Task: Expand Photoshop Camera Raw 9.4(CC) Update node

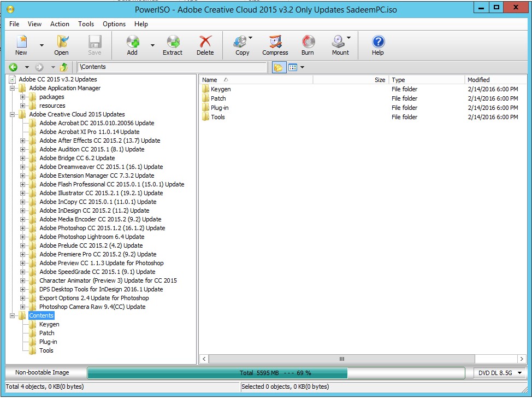Action: pos(22,307)
